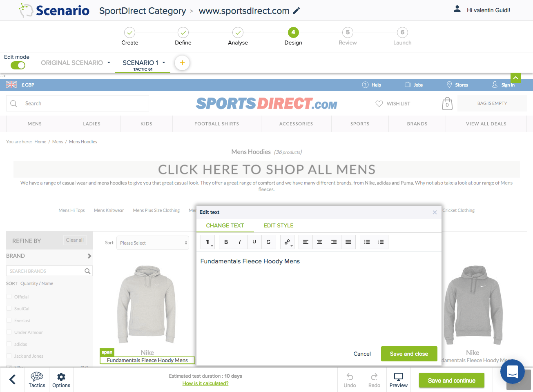
Task: Click the text editing area
Action: pyautogui.click(x=319, y=297)
